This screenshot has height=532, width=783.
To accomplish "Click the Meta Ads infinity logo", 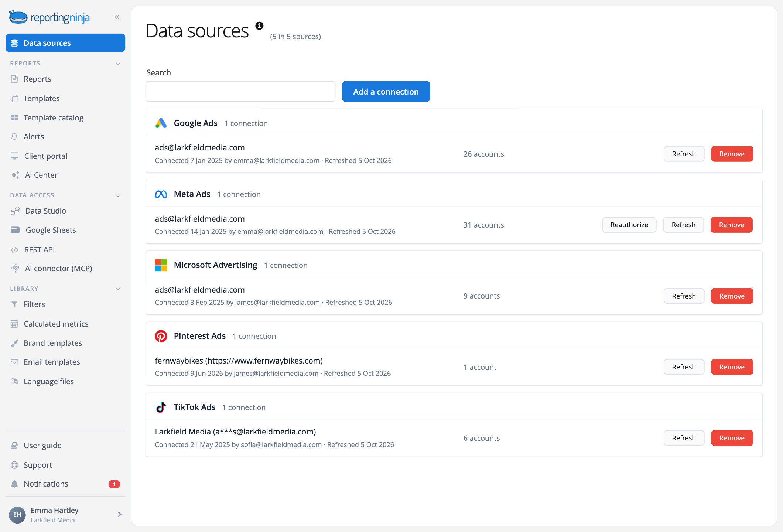I will 161,194.
